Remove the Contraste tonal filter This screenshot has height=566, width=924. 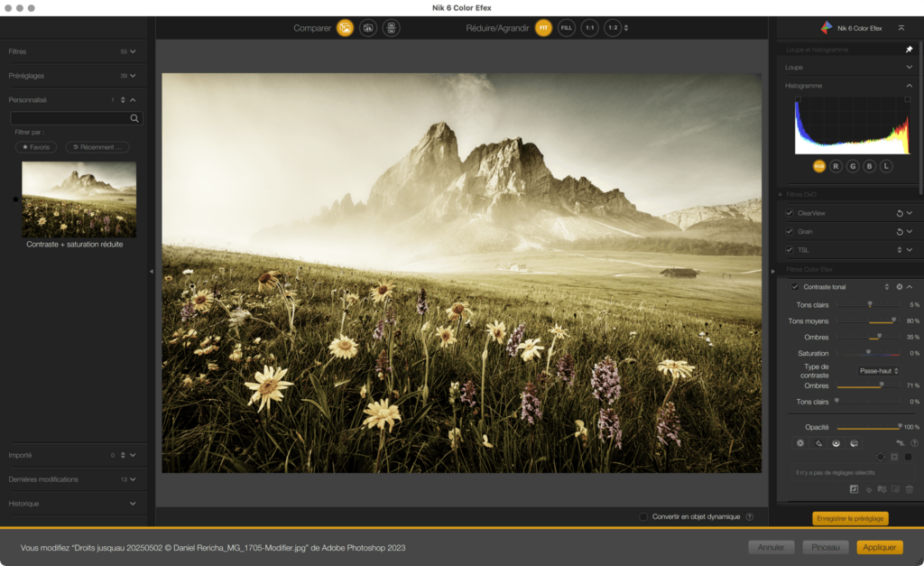coord(900,287)
